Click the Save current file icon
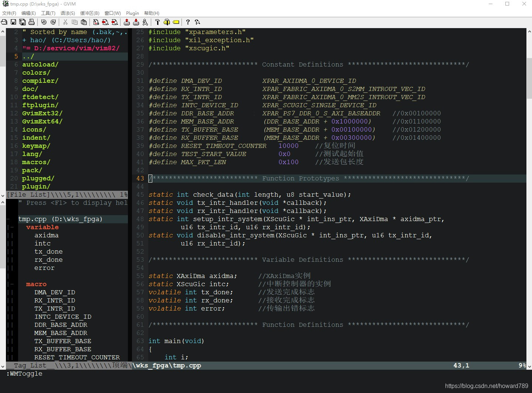The width and height of the screenshot is (532, 393). pyautogui.click(x=13, y=22)
